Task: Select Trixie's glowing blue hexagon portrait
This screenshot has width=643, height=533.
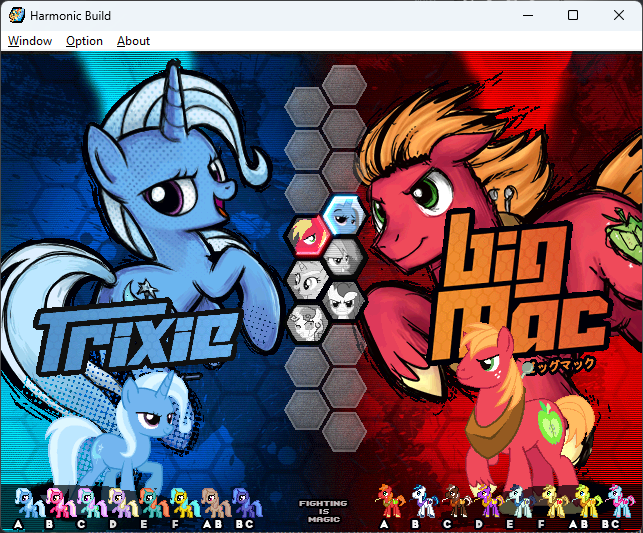Action: (344, 215)
